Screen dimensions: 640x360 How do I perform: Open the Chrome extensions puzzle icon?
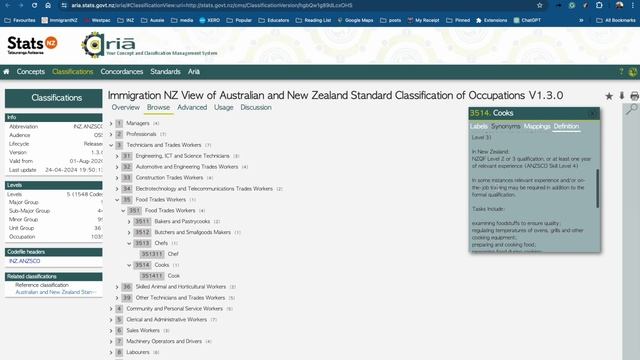[x=599, y=5]
